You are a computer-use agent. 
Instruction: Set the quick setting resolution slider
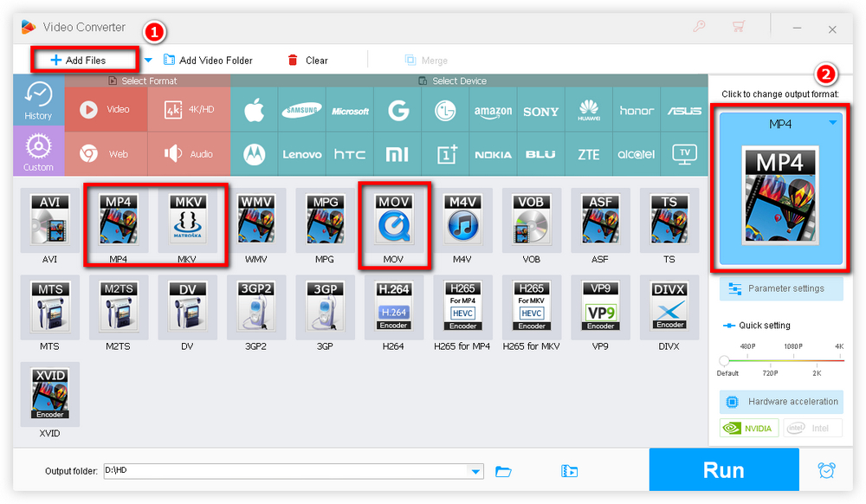pyautogui.click(x=725, y=359)
